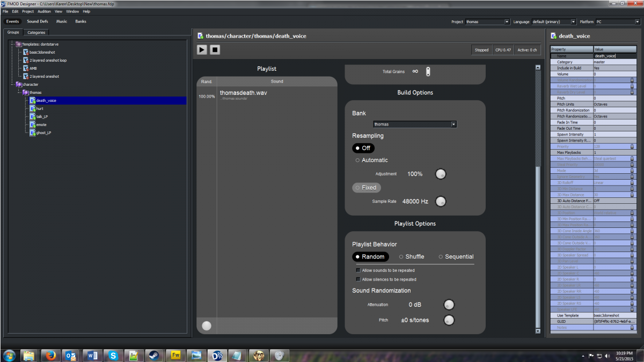The height and width of the screenshot is (362, 644).
Task: Select the AMB template icon
Action: [26, 69]
